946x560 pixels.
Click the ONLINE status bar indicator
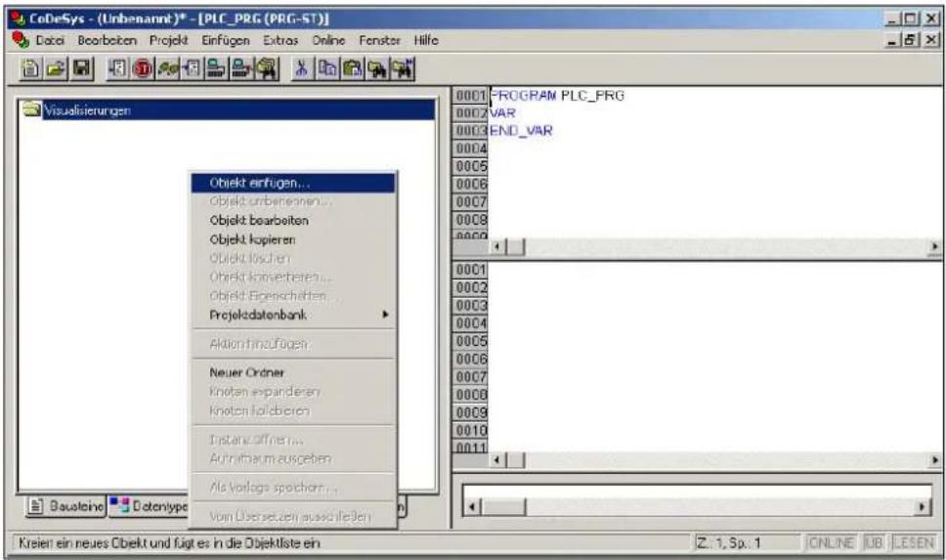click(831, 542)
